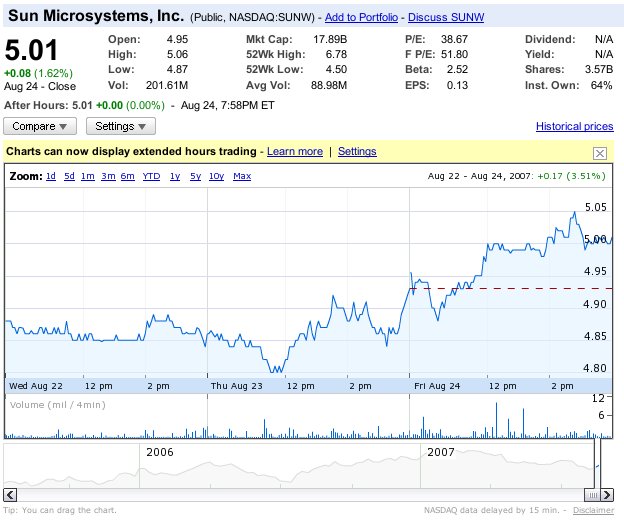Close the extended hours notification banner
The width and height of the screenshot is (624, 523).
[600, 153]
